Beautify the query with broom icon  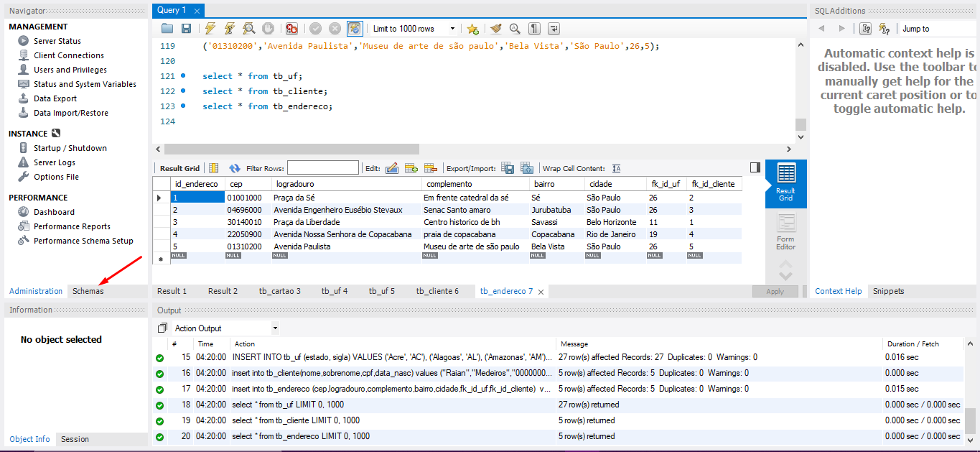(495, 29)
